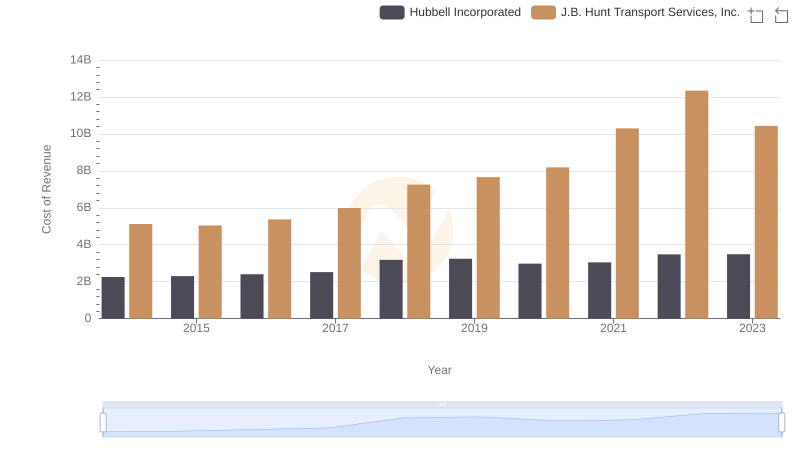Toggle Hubbell Incorporated legend series
This screenshot has width=800, height=461.
click(x=450, y=12)
